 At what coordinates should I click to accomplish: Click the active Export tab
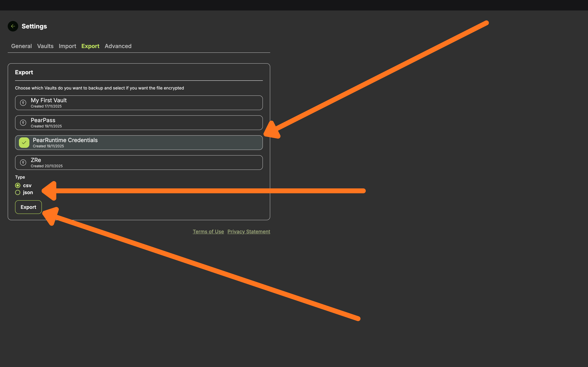tap(90, 46)
